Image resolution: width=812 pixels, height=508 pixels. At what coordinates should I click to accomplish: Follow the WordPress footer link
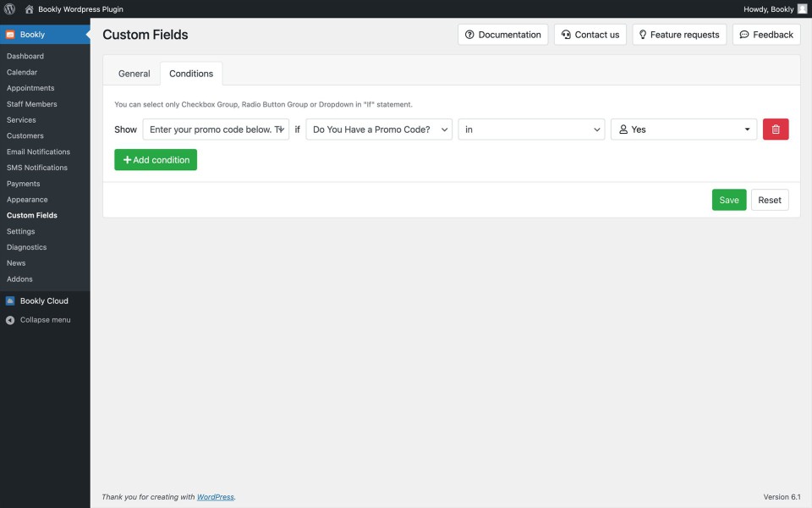(x=215, y=497)
